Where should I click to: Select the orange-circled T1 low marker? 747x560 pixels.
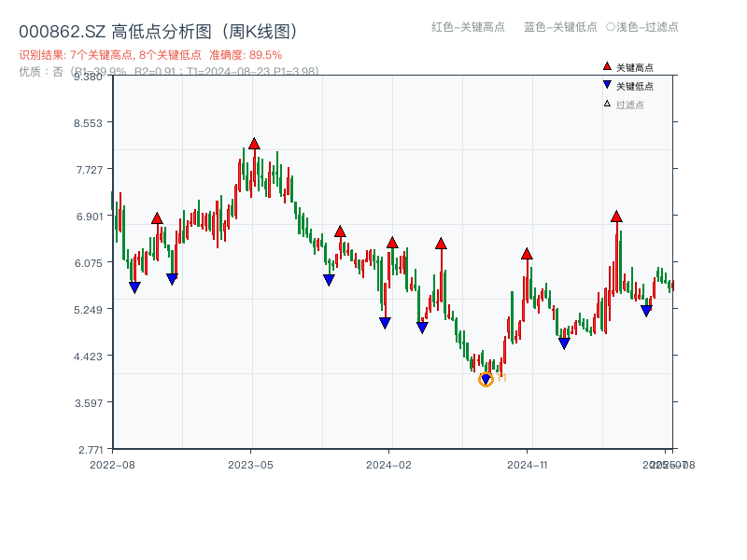[x=486, y=379]
